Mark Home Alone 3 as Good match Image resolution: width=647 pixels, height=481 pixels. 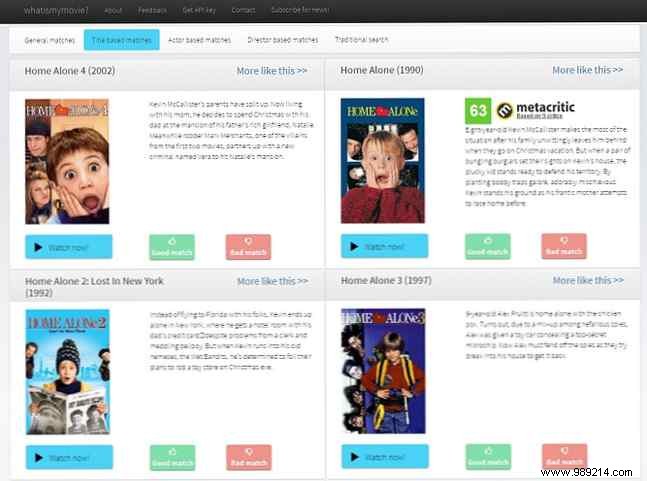pyautogui.click(x=488, y=457)
